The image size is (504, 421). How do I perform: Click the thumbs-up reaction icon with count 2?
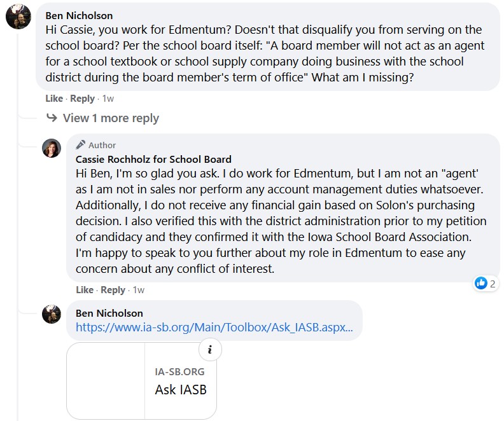tap(481, 283)
